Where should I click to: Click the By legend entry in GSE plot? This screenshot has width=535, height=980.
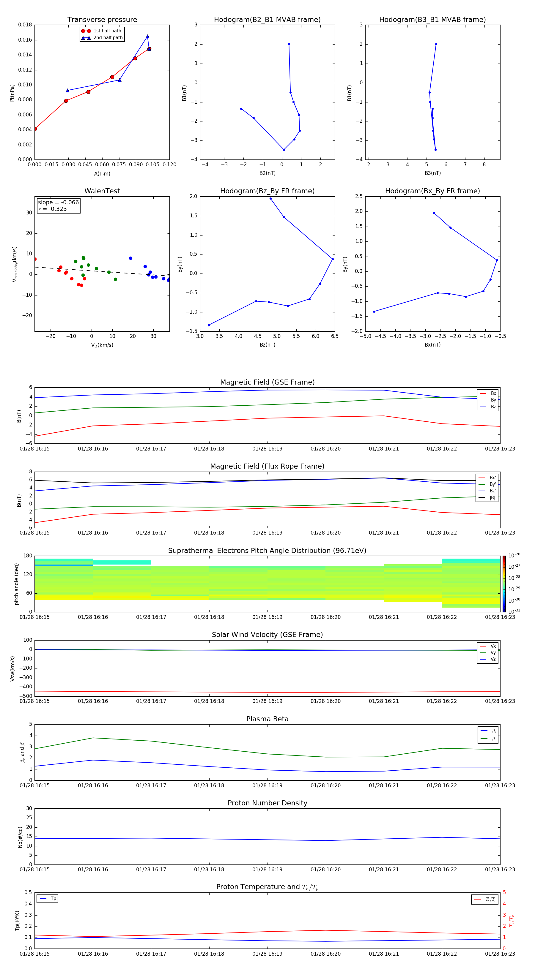[488, 400]
